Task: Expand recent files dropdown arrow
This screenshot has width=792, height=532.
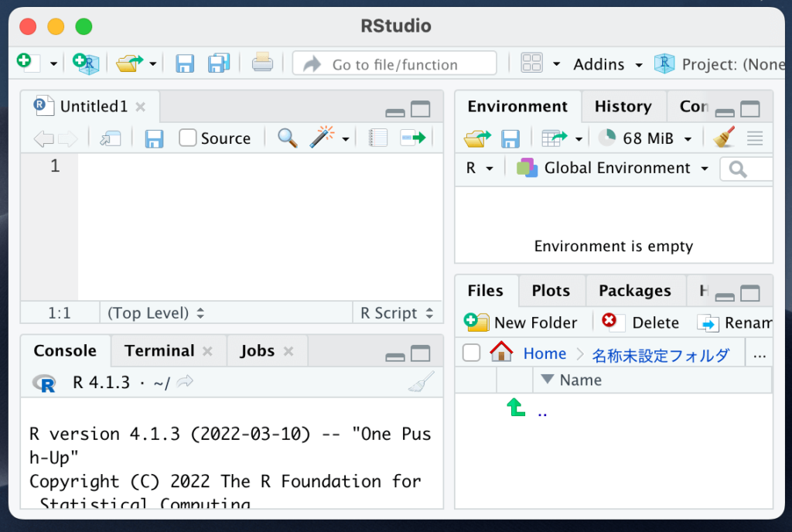Action: coord(152,64)
